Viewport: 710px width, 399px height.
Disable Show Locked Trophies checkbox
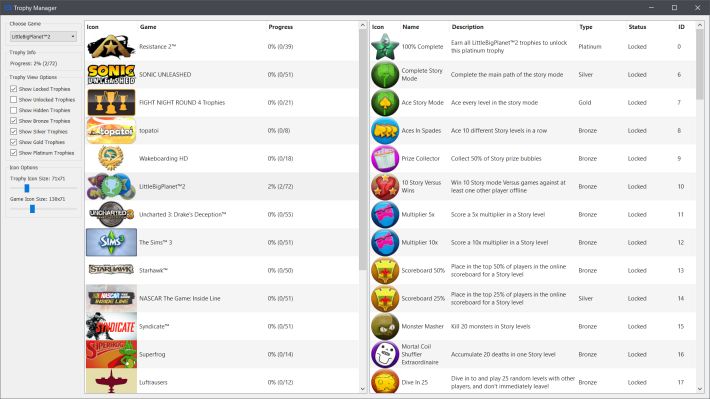(x=14, y=89)
